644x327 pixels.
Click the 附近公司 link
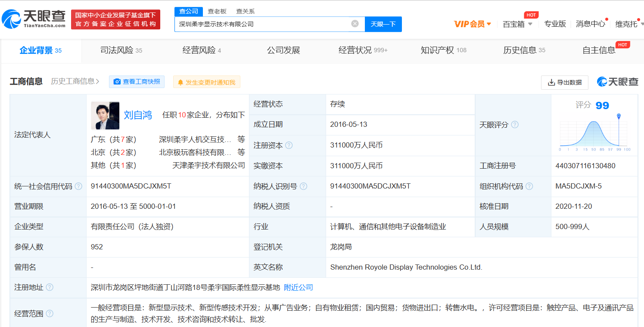pyautogui.click(x=299, y=287)
